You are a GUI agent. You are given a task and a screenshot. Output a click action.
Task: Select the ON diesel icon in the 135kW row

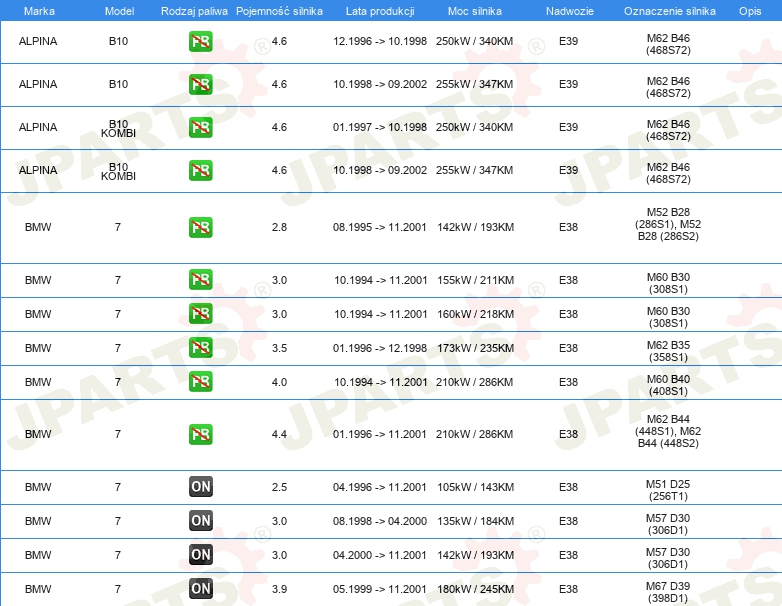coord(201,521)
